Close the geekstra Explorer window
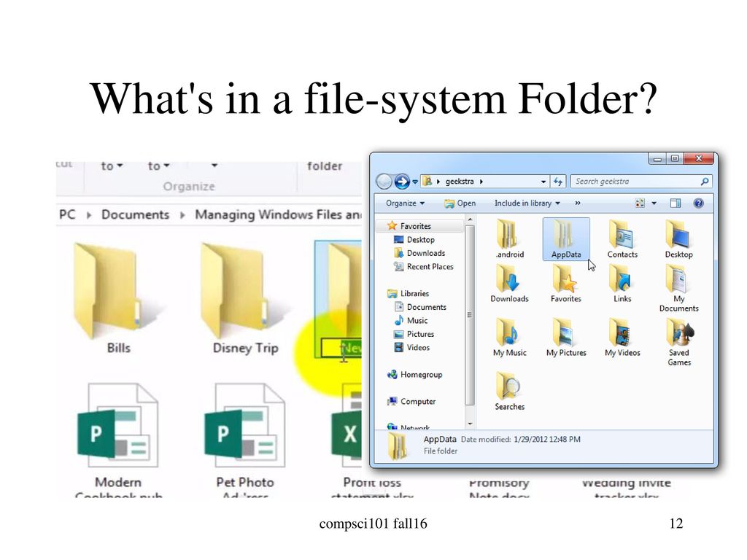Viewport: 747px width, 560px height. point(699,158)
